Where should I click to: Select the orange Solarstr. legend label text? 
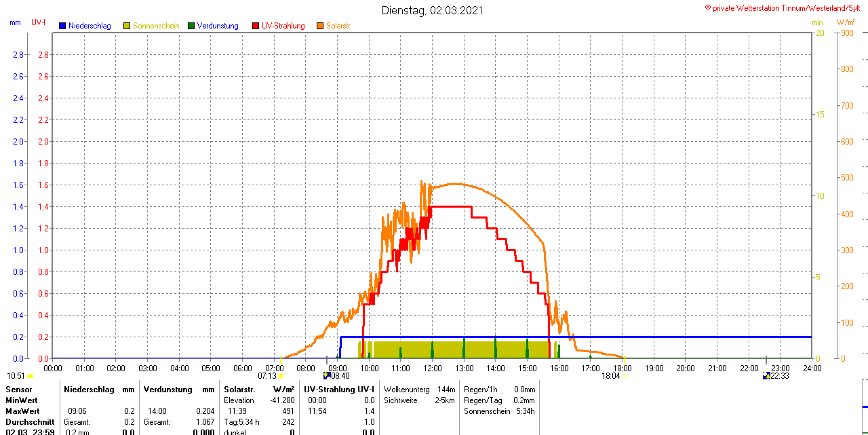coord(338,26)
